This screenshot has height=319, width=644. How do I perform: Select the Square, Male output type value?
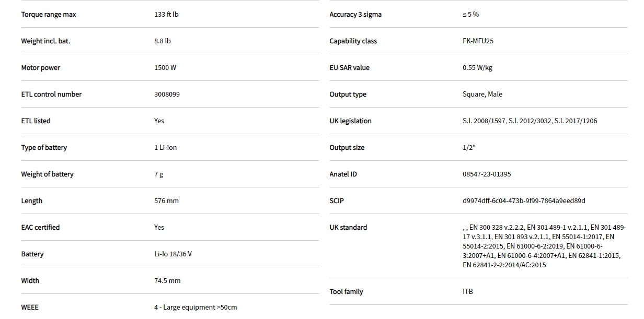pyautogui.click(x=482, y=94)
